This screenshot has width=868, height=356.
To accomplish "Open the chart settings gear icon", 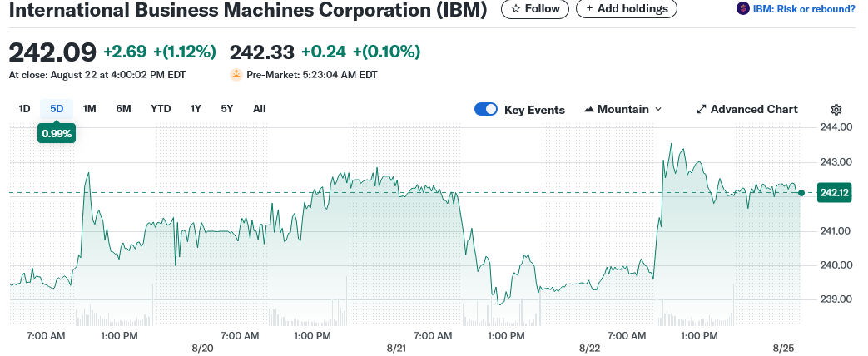I will point(836,109).
